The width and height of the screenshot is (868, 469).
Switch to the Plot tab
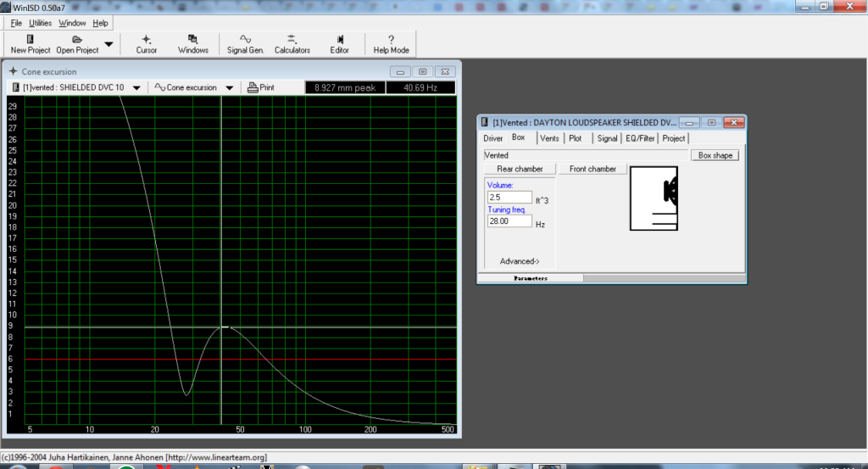pyautogui.click(x=576, y=138)
